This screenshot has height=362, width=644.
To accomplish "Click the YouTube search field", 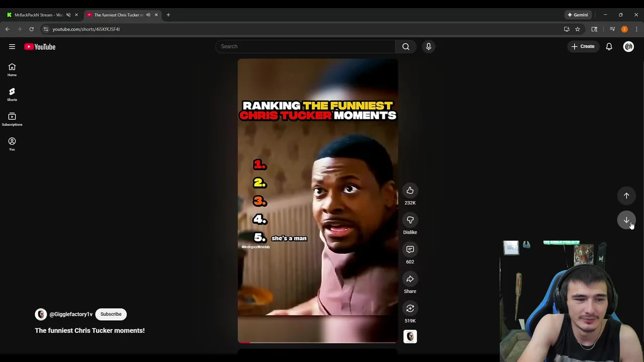I will coord(305,46).
